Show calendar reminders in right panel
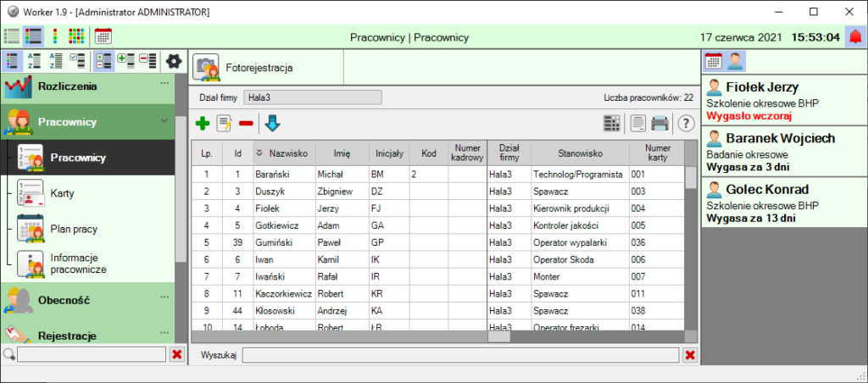Screen dimensions: 868x383 713,61
